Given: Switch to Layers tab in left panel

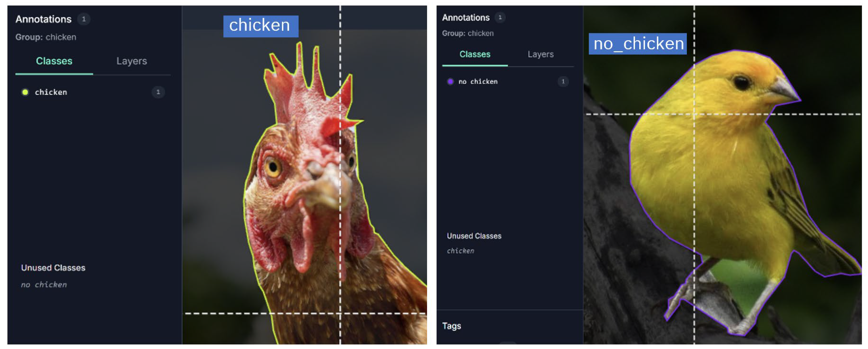Looking at the screenshot, I should [x=131, y=61].
